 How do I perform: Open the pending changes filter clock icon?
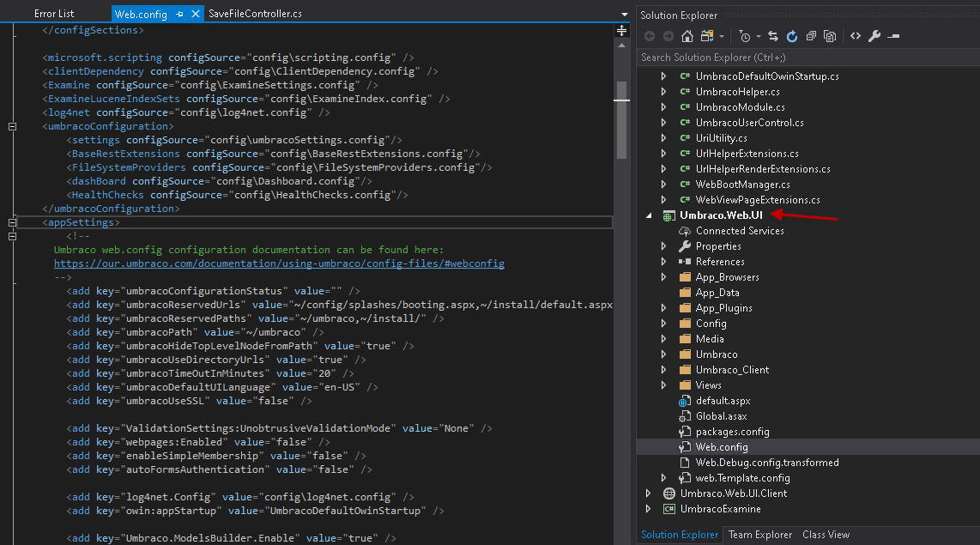[744, 36]
